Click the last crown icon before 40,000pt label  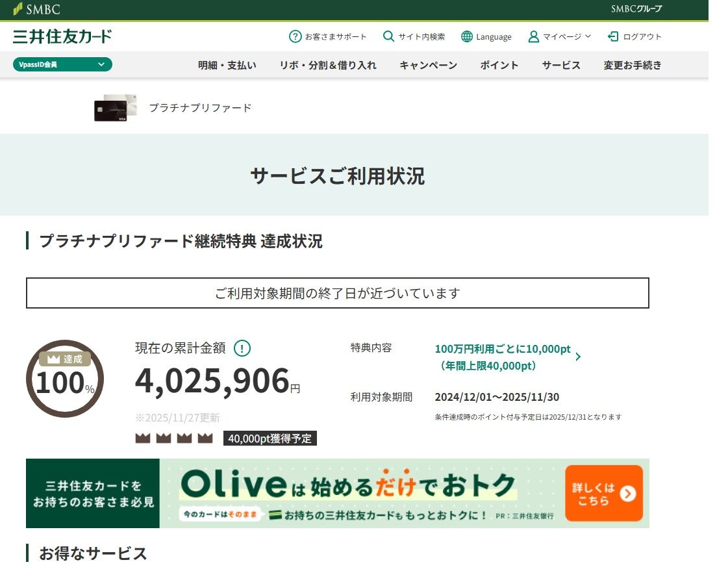click(x=205, y=438)
